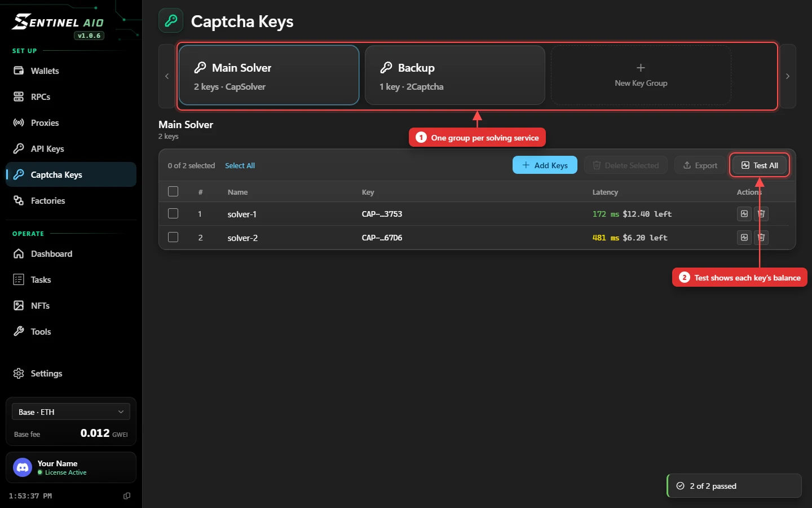Viewport: 812px width, 508px height.
Task: Click the key icon beside the Captcha Keys title
Action: tap(171, 21)
